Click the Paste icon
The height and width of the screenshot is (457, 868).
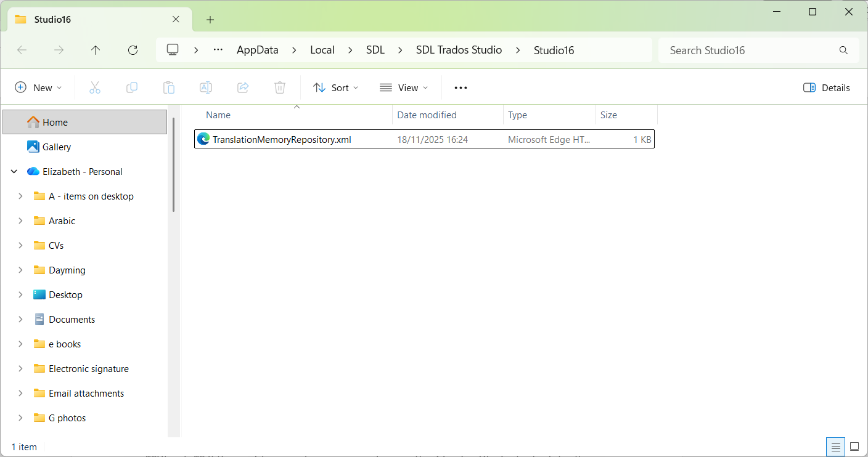click(168, 87)
